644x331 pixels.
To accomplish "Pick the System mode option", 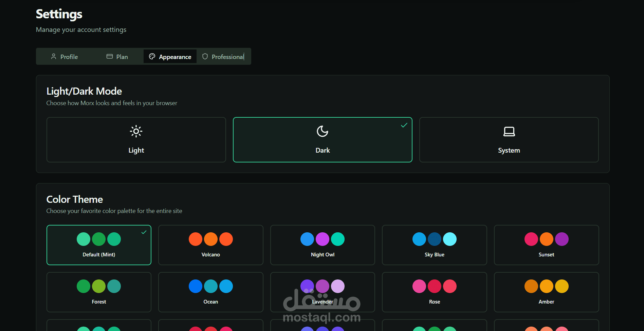I will (x=509, y=140).
